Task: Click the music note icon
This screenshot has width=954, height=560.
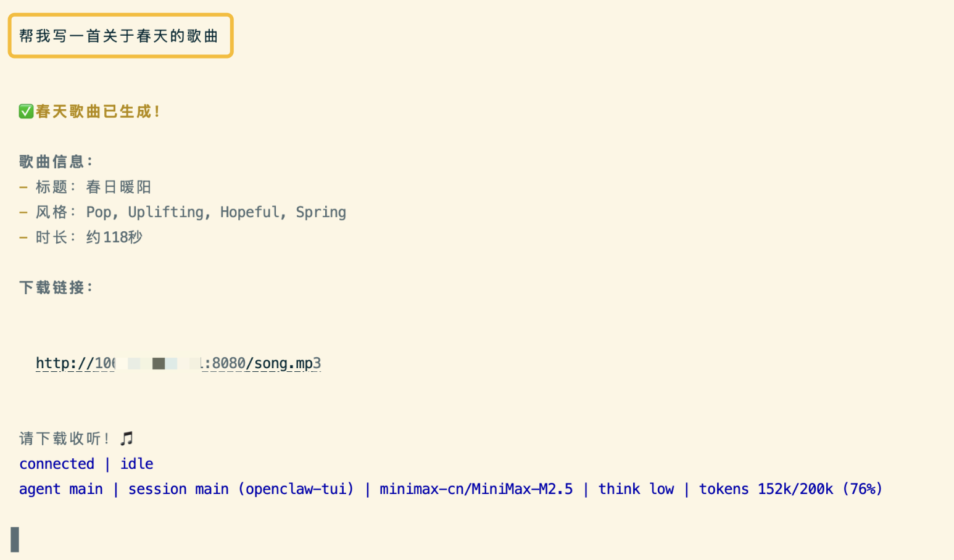Action: coord(127,439)
